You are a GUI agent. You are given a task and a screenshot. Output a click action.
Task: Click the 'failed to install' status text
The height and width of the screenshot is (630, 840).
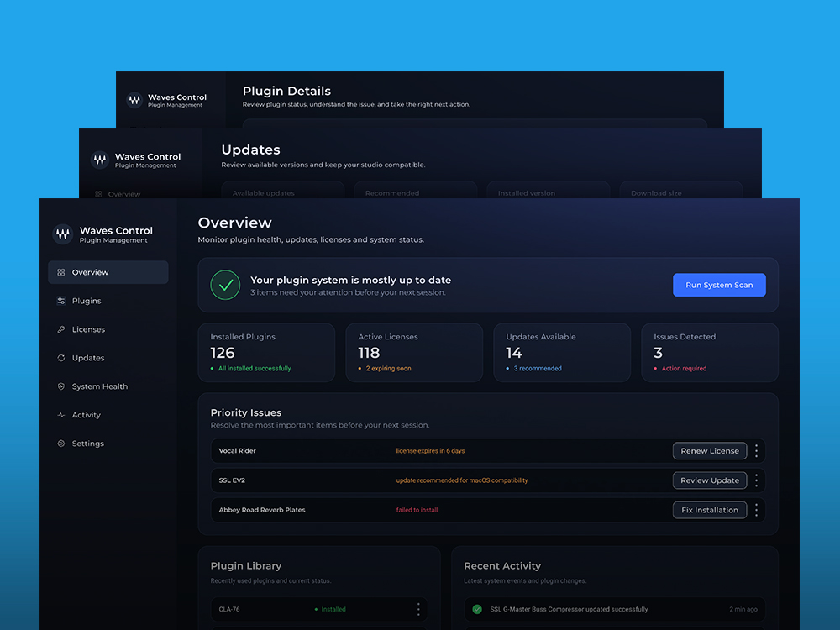tap(417, 510)
